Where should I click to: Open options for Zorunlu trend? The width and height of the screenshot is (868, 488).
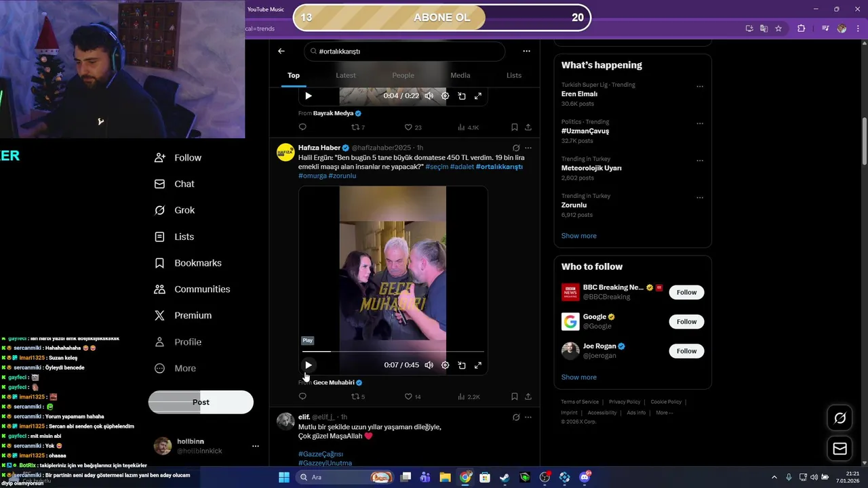click(700, 198)
